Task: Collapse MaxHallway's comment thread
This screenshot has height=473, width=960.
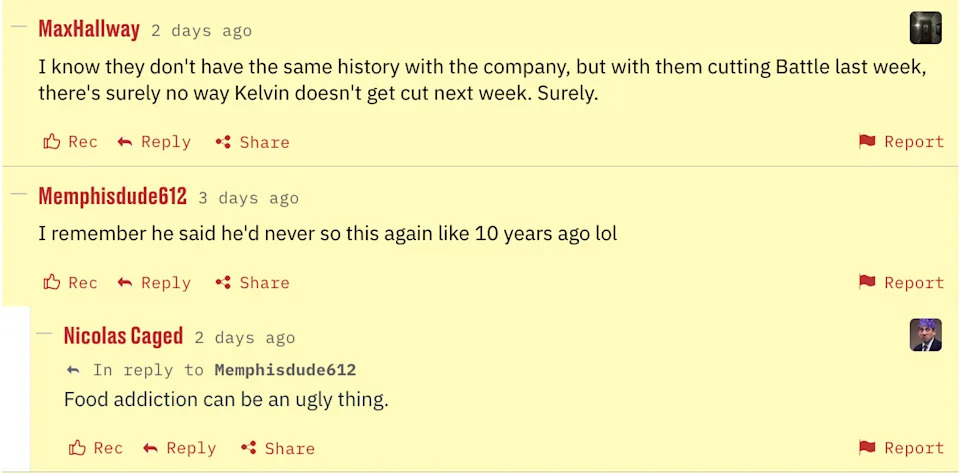Action: [x=18, y=27]
